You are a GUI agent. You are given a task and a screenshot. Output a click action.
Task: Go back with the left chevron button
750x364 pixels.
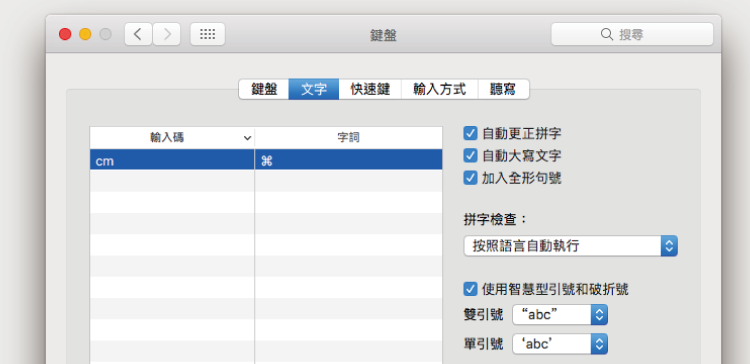pyautogui.click(x=138, y=34)
